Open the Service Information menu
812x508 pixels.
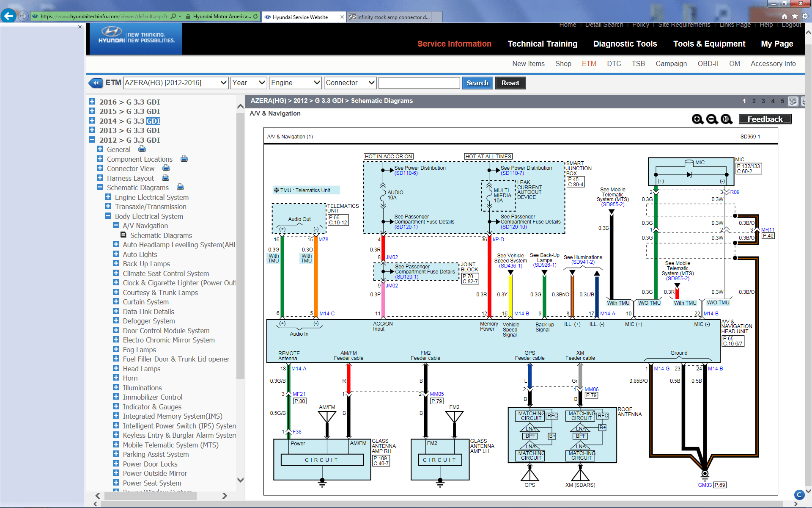coord(454,44)
